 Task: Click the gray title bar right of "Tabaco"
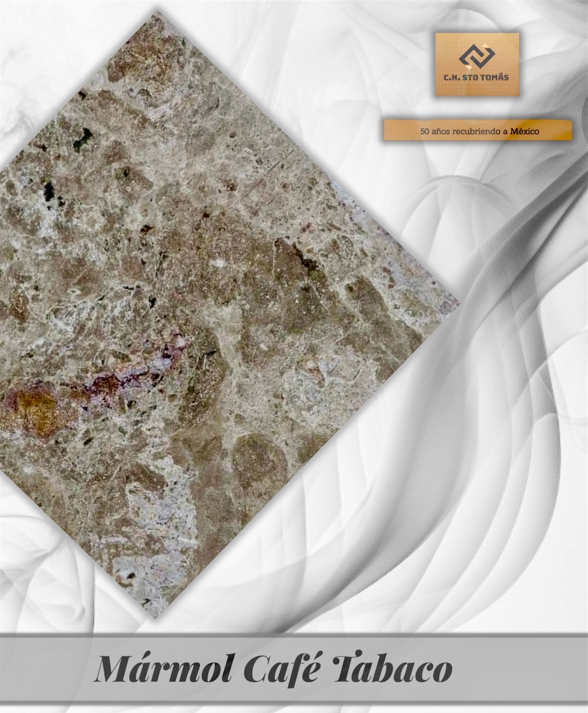(518, 669)
